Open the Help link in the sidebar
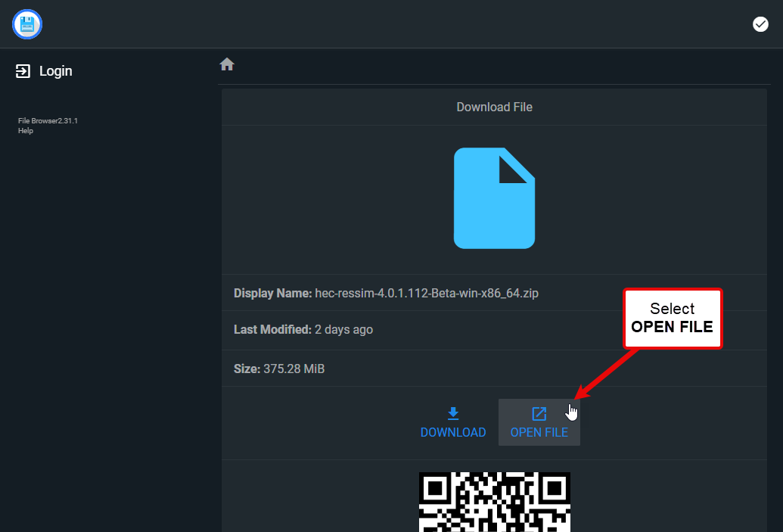 click(x=25, y=130)
